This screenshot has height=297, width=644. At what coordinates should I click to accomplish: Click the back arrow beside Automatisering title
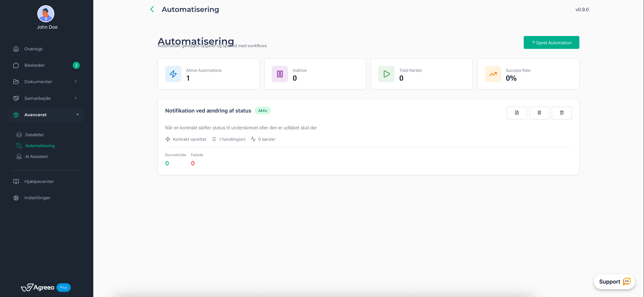(152, 9)
